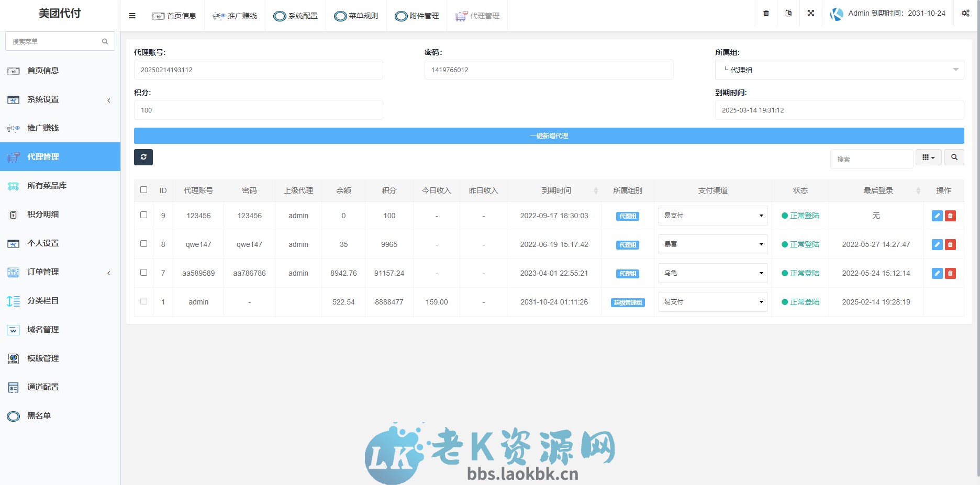Open 域名管理 in the sidebar

click(42, 330)
